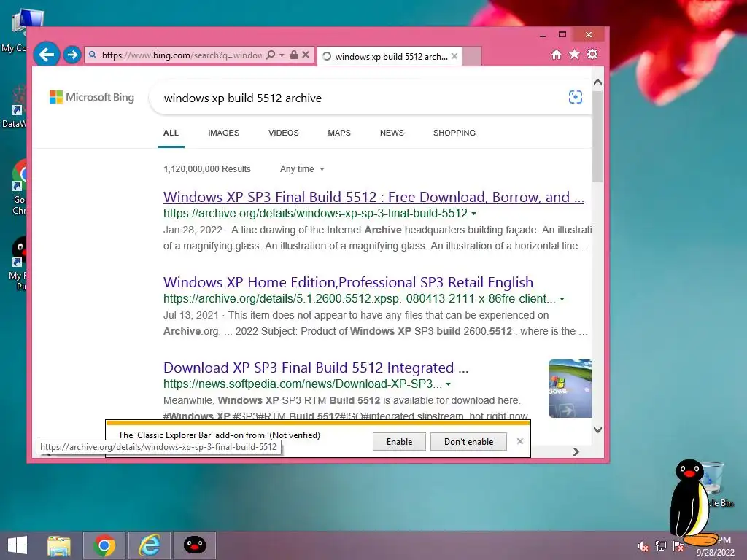Viewport: 747px width, 560px height.
Task: Switch to the MAPS results tab
Action: (x=339, y=133)
